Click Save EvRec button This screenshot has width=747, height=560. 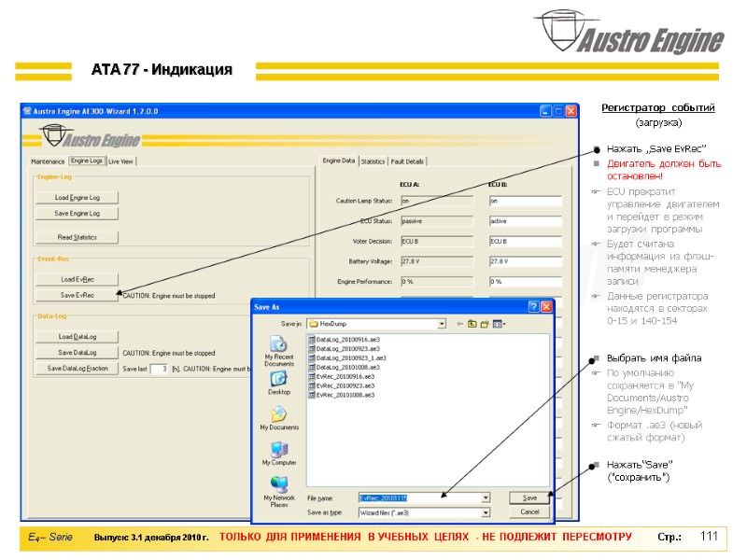pos(78,295)
